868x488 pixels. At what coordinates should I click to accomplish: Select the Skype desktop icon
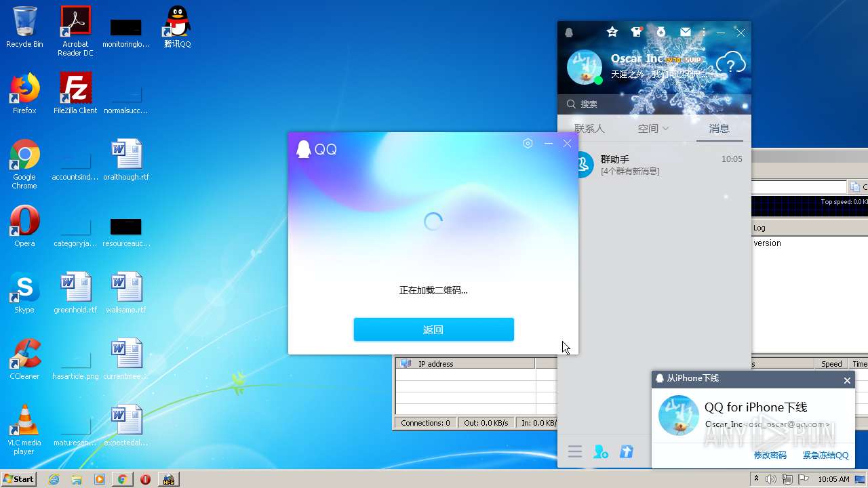24,293
